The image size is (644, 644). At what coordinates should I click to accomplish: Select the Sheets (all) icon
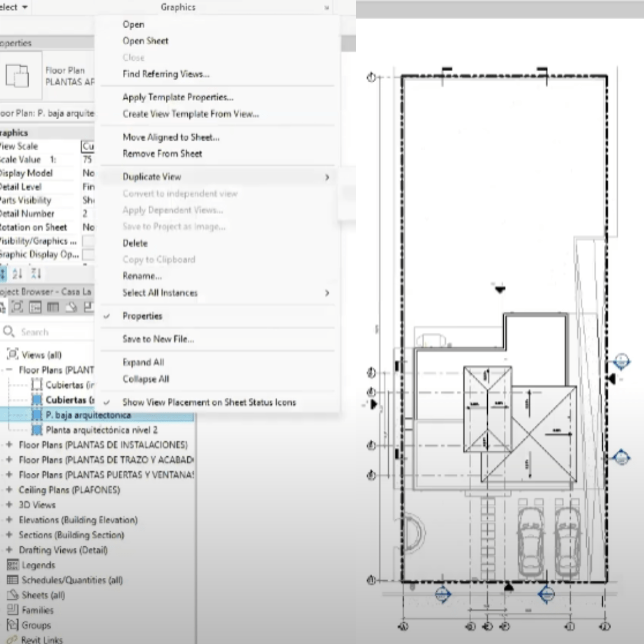[x=12, y=595]
